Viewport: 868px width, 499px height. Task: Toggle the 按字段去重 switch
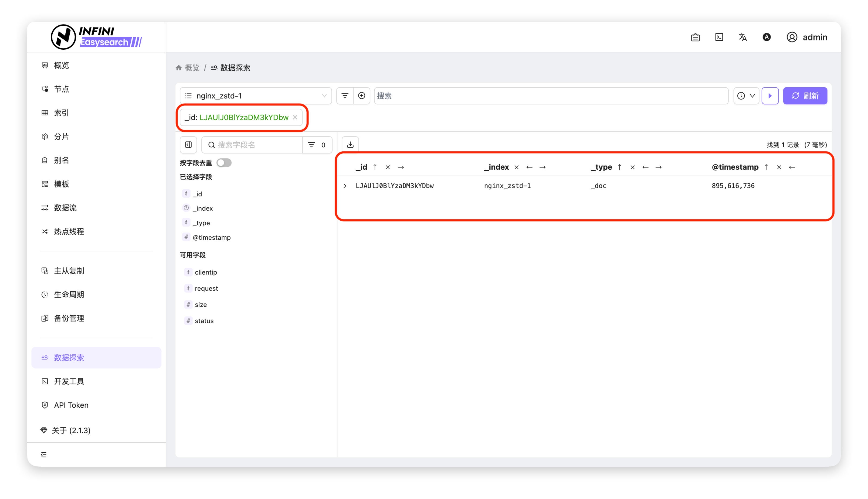[224, 163]
